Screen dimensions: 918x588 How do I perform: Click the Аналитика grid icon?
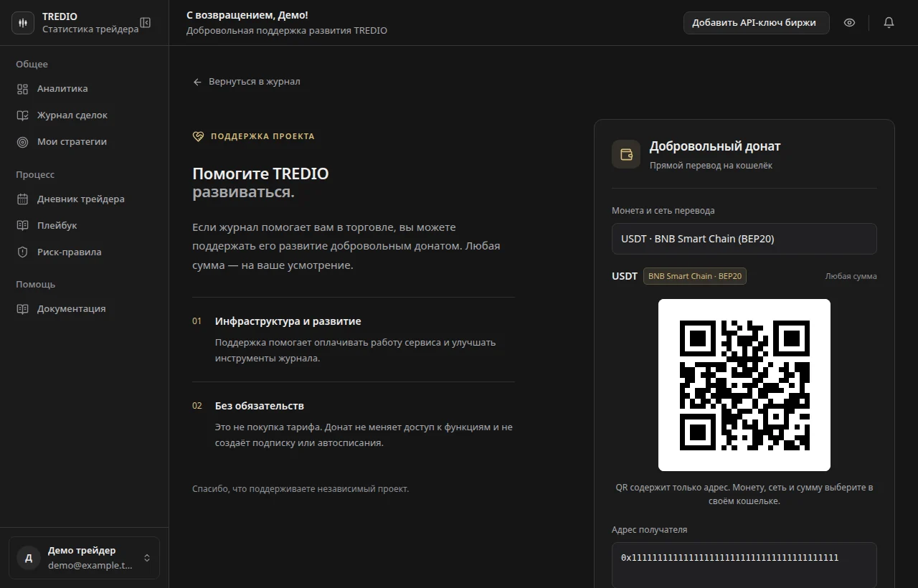click(x=23, y=89)
